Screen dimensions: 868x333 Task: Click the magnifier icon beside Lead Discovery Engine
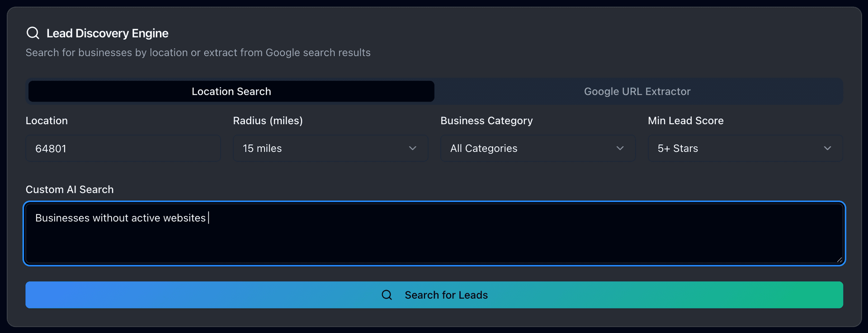(x=33, y=33)
